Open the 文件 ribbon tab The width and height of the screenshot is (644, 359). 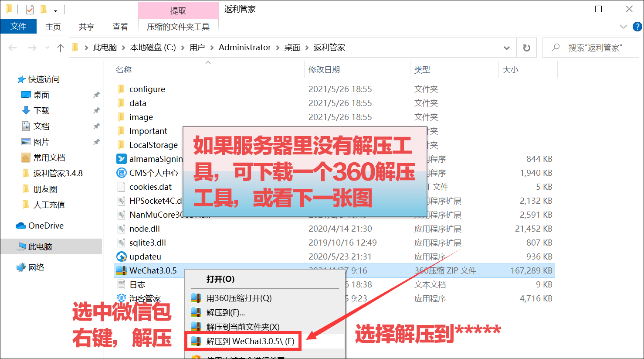click(x=18, y=27)
